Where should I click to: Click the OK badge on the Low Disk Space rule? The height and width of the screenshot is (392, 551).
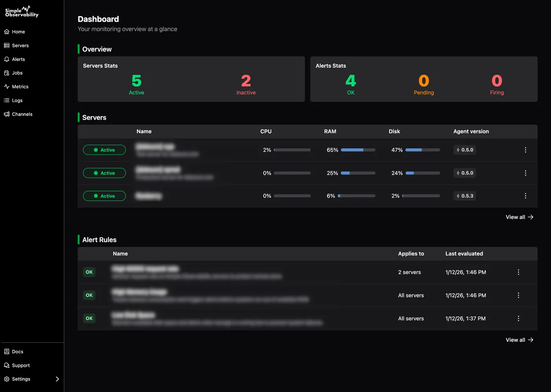coord(89,318)
